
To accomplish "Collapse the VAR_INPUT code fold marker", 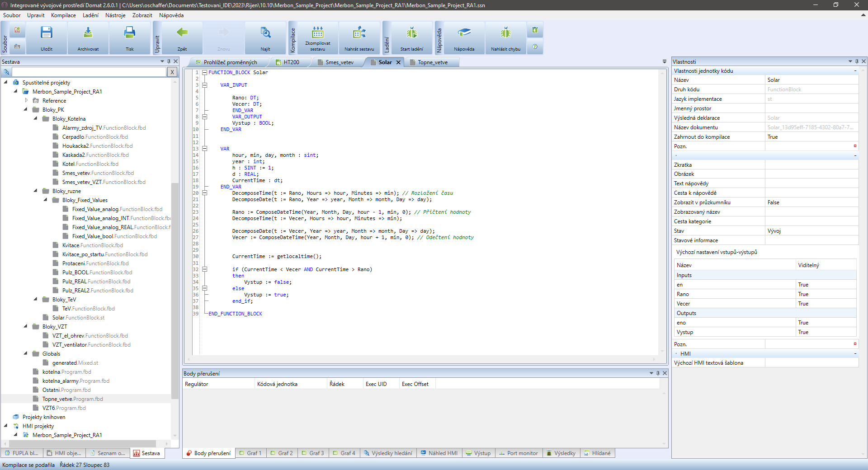I will pyautogui.click(x=205, y=85).
